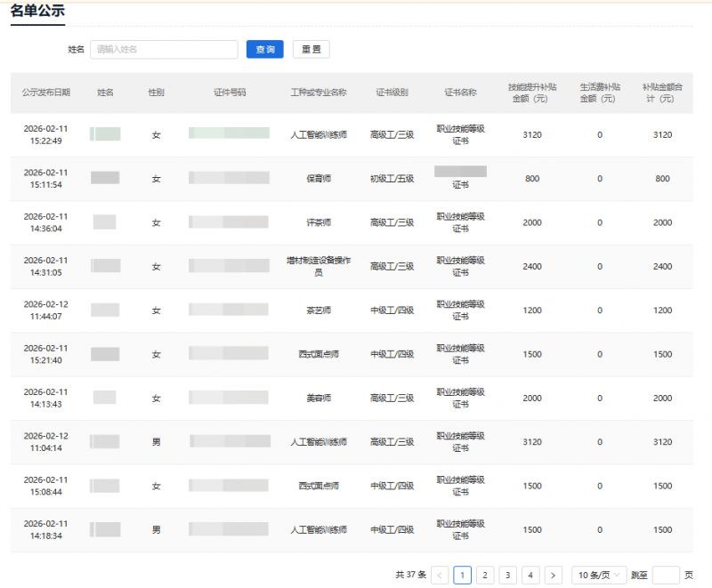Focus the 跳至 page jump input
712x588 pixels.
click(666, 575)
